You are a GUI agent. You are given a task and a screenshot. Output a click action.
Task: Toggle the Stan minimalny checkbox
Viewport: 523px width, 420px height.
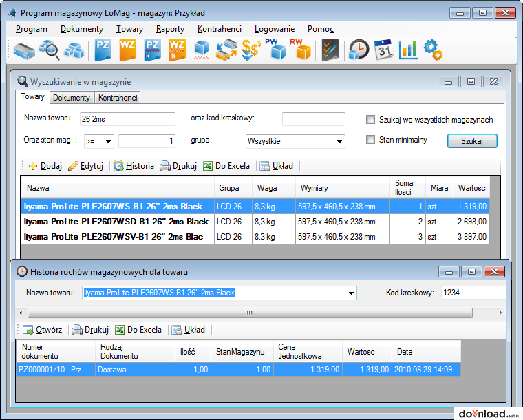click(370, 140)
